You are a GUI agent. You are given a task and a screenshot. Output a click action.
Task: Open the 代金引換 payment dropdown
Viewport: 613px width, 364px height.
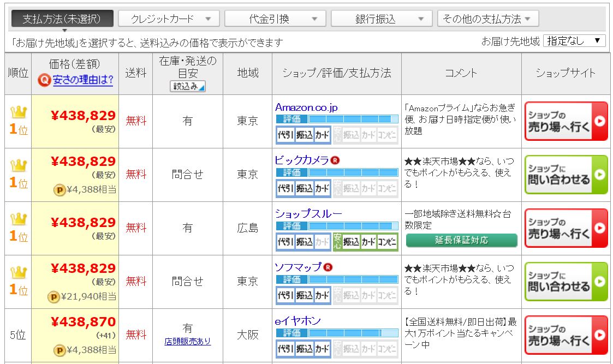coord(276,19)
